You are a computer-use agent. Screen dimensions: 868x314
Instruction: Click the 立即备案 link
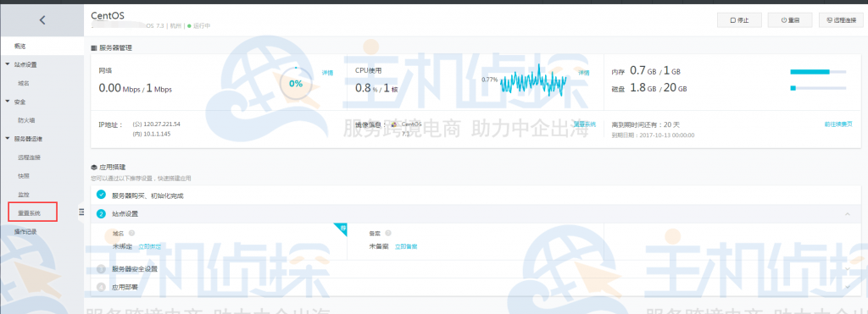406,246
